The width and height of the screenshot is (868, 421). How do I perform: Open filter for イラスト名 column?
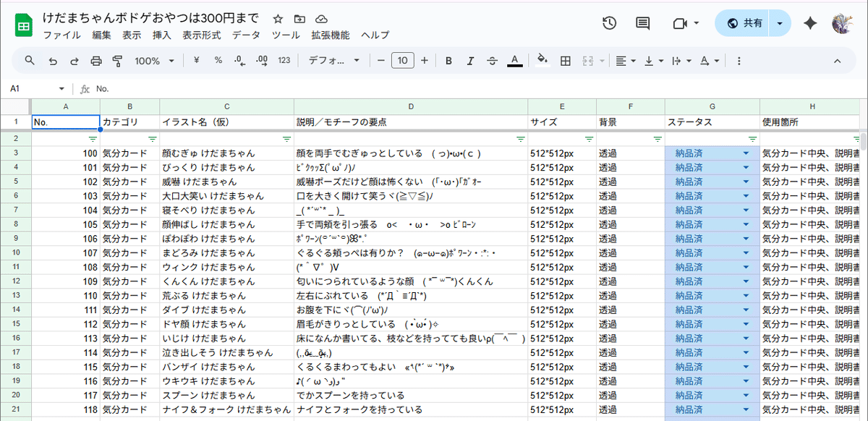(x=286, y=138)
